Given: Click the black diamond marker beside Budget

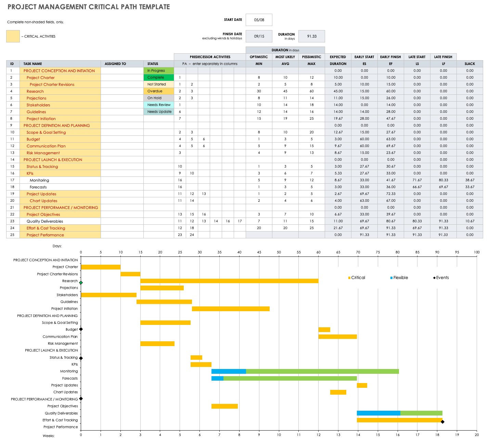Looking at the screenshot, I should coord(81,329).
